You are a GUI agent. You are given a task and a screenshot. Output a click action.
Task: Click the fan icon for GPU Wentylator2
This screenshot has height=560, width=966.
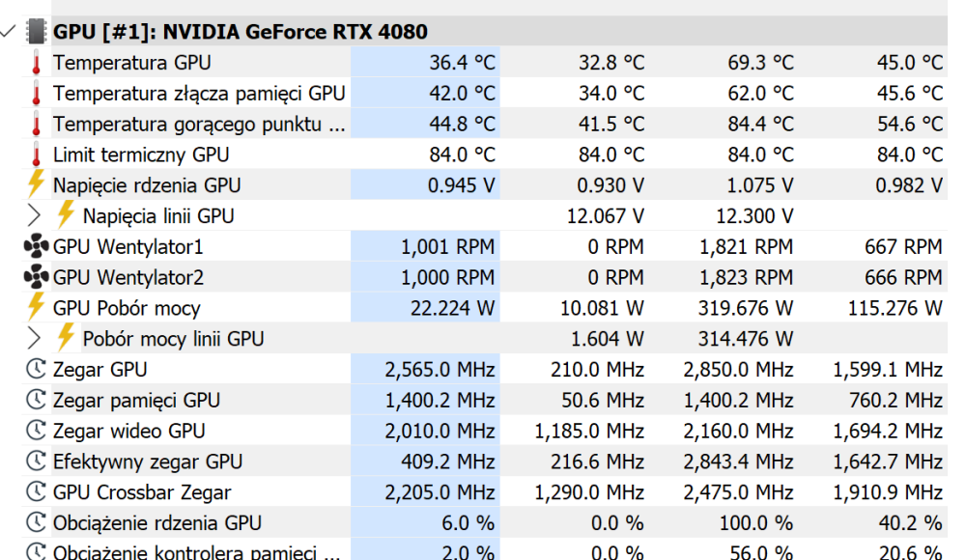[x=36, y=278]
